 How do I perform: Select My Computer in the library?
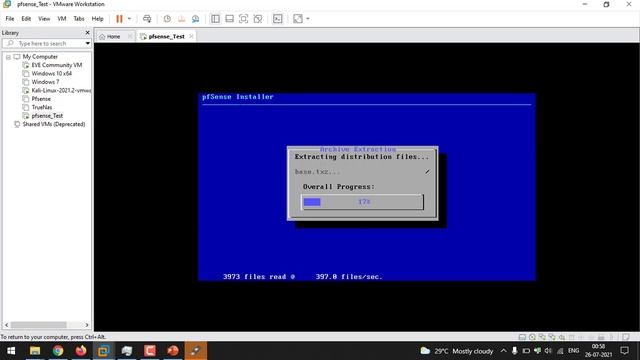click(x=40, y=57)
